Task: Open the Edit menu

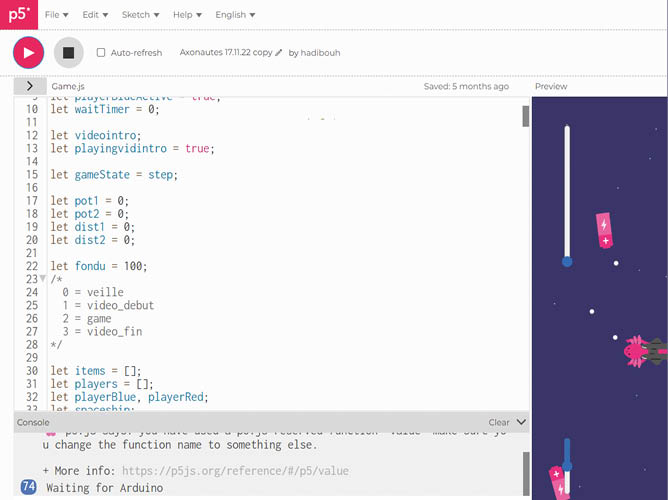Action: pyautogui.click(x=96, y=15)
